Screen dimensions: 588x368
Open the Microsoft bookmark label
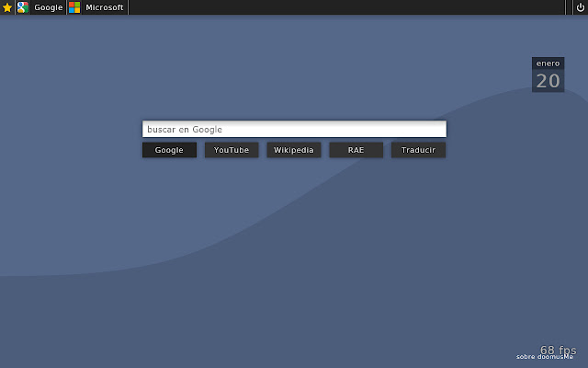[x=105, y=7]
